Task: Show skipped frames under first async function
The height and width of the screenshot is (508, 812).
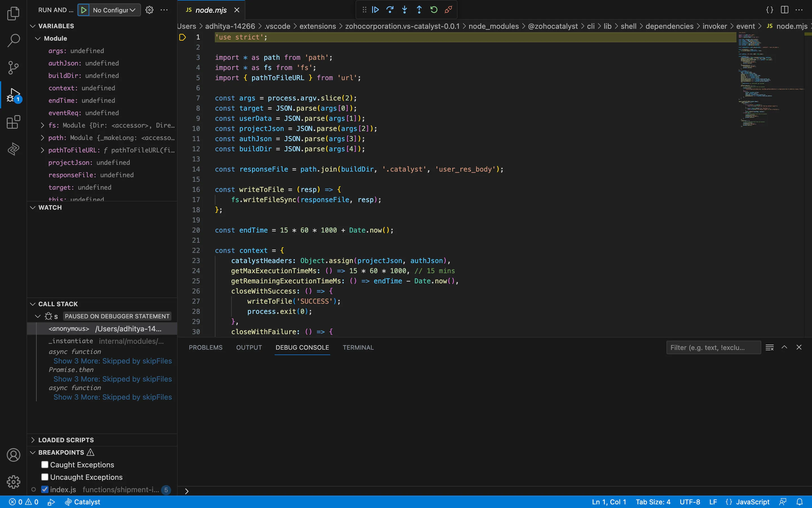Action: tap(112, 361)
